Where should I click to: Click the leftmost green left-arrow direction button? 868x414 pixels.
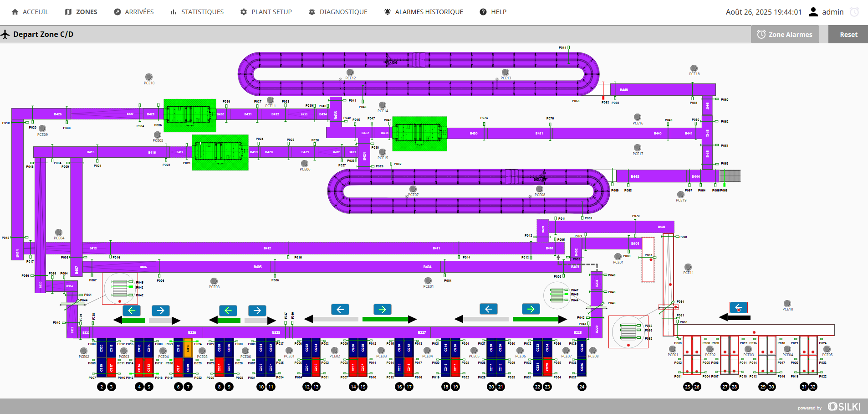coord(132,310)
